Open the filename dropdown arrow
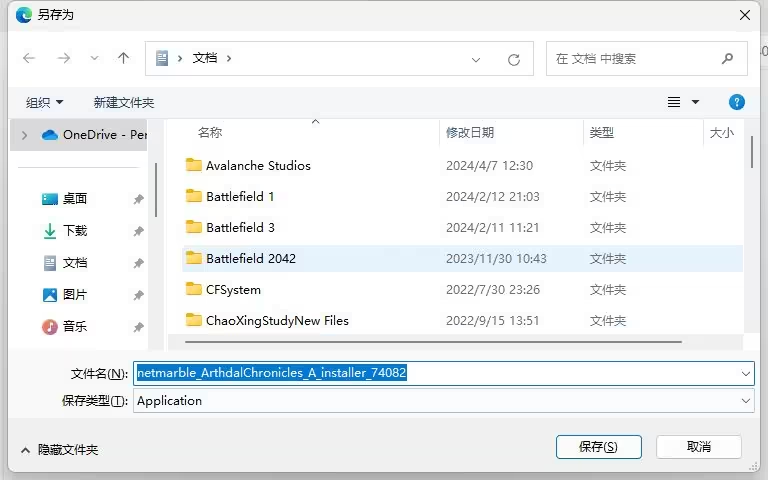The height and width of the screenshot is (480, 768). [x=746, y=374]
